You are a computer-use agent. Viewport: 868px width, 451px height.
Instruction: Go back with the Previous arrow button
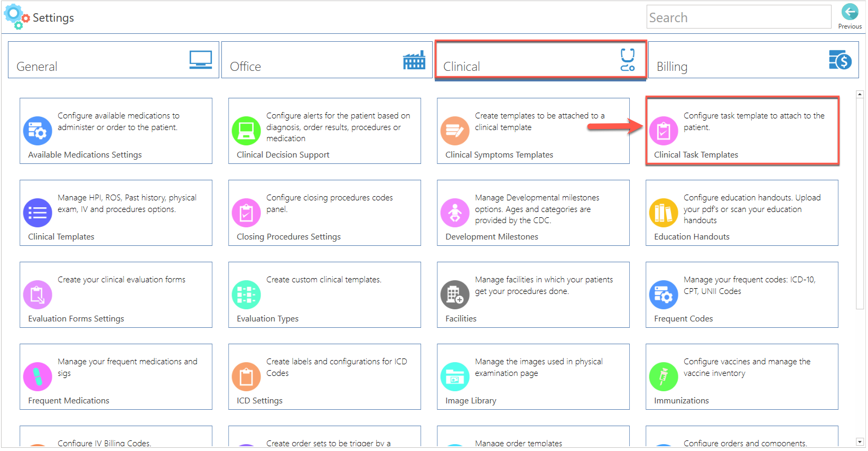[x=850, y=12]
